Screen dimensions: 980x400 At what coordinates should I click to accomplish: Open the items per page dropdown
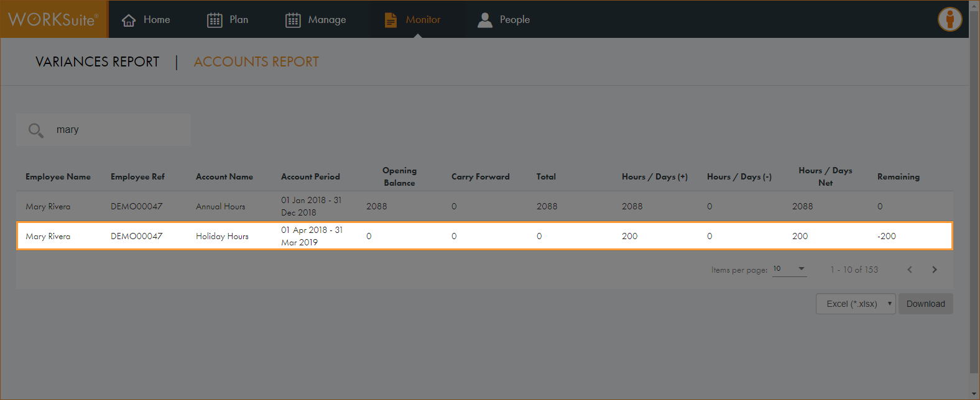789,269
